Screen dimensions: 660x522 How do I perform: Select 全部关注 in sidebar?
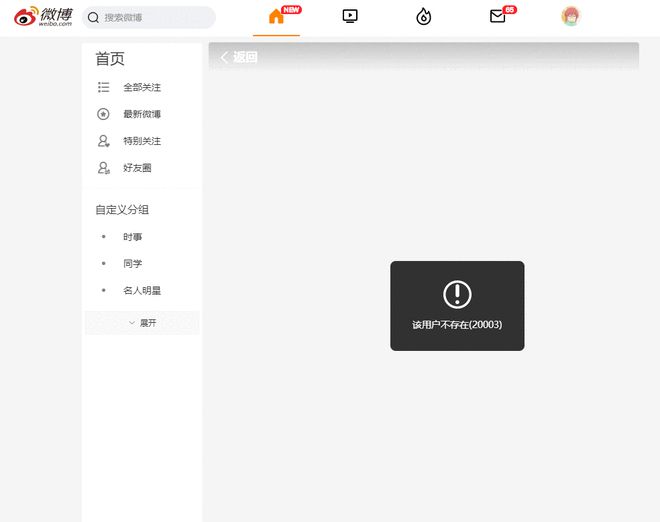142,87
